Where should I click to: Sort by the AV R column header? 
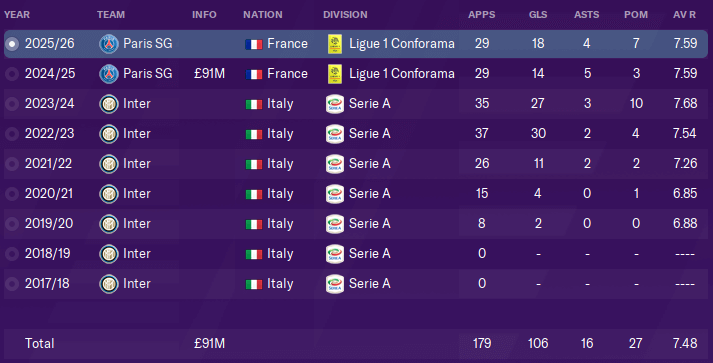[x=684, y=15]
